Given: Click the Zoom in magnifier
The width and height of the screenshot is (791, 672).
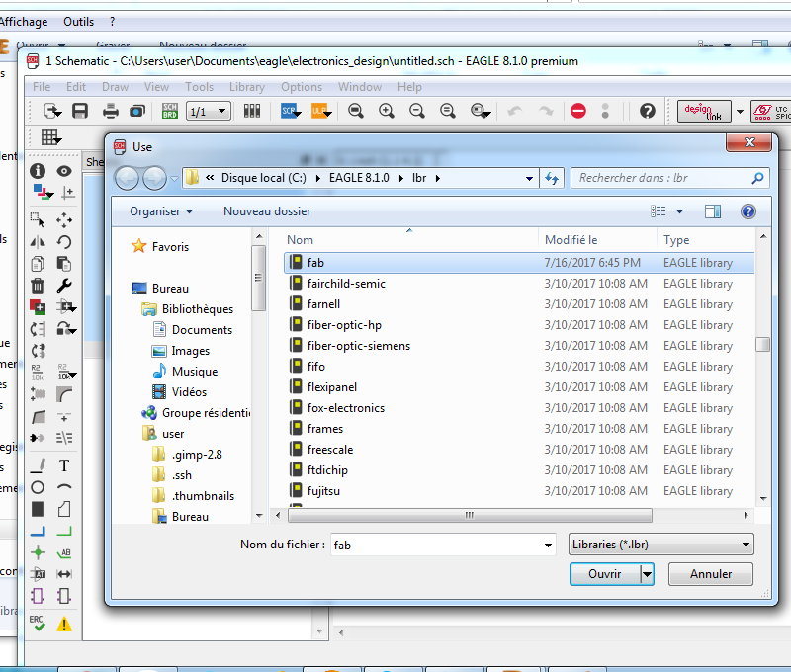Looking at the screenshot, I should [x=386, y=111].
